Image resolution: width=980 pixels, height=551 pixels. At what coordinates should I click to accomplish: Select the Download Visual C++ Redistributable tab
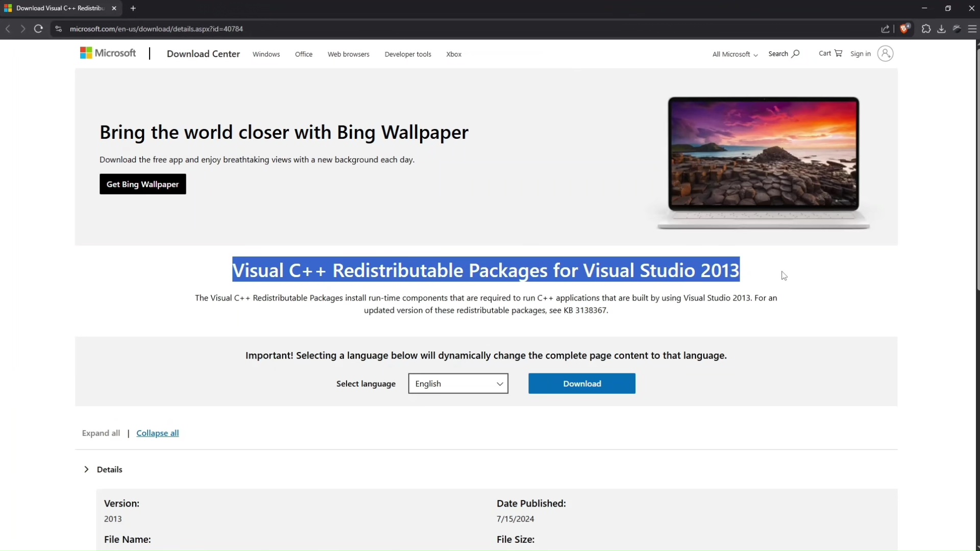click(x=60, y=8)
